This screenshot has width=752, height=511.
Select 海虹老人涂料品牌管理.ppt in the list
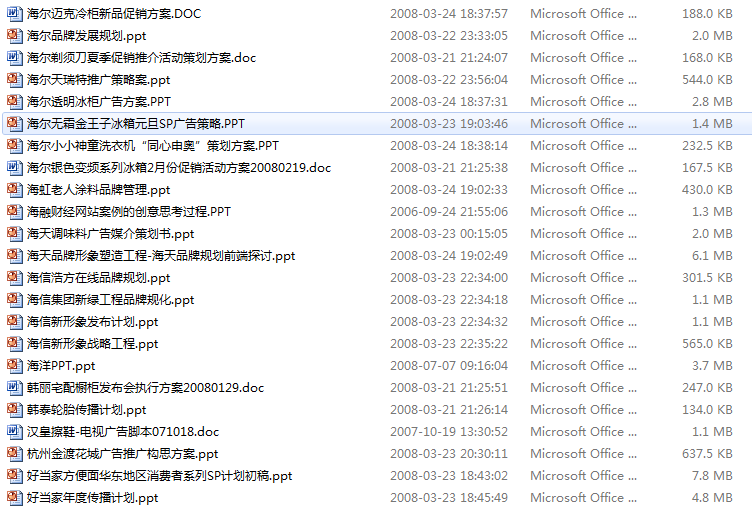click(98, 190)
